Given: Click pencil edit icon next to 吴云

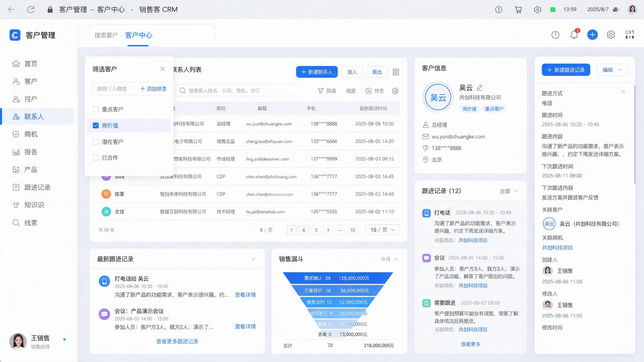Looking at the screenshot, I should (x=480, y=87).
